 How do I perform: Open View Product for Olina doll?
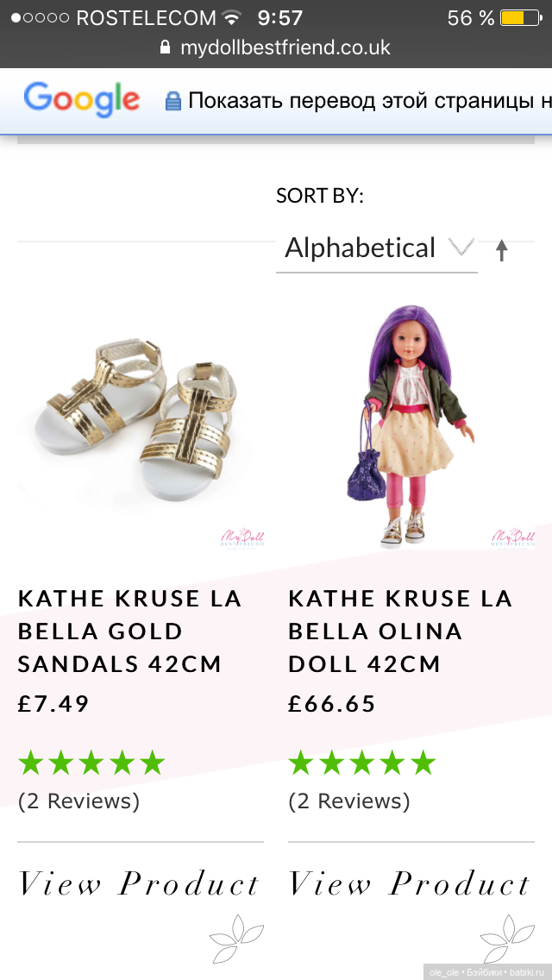(x=410, y=884)
